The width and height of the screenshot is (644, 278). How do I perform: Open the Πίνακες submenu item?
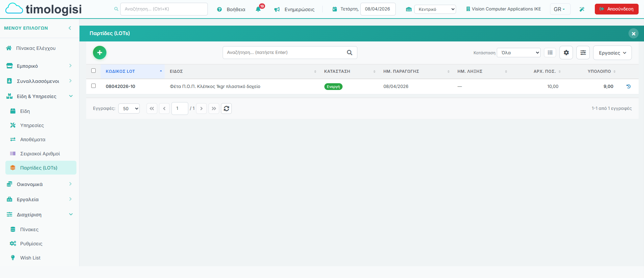pos(41,229)
